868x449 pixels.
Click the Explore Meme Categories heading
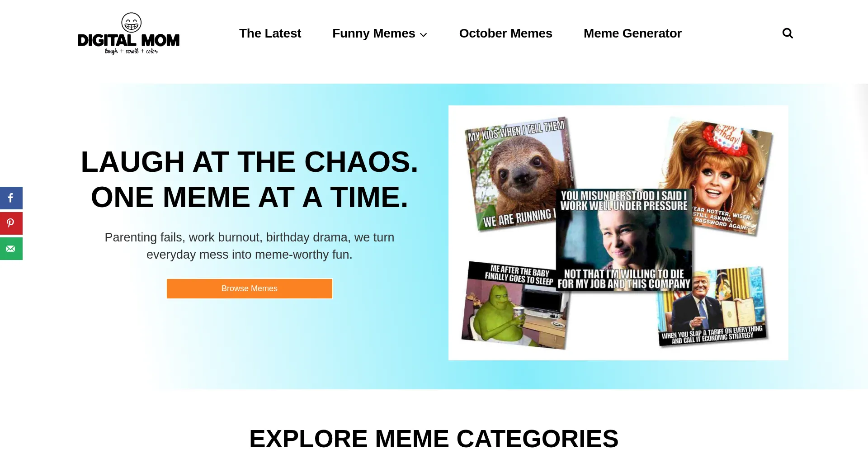click(x=434, y=438)
